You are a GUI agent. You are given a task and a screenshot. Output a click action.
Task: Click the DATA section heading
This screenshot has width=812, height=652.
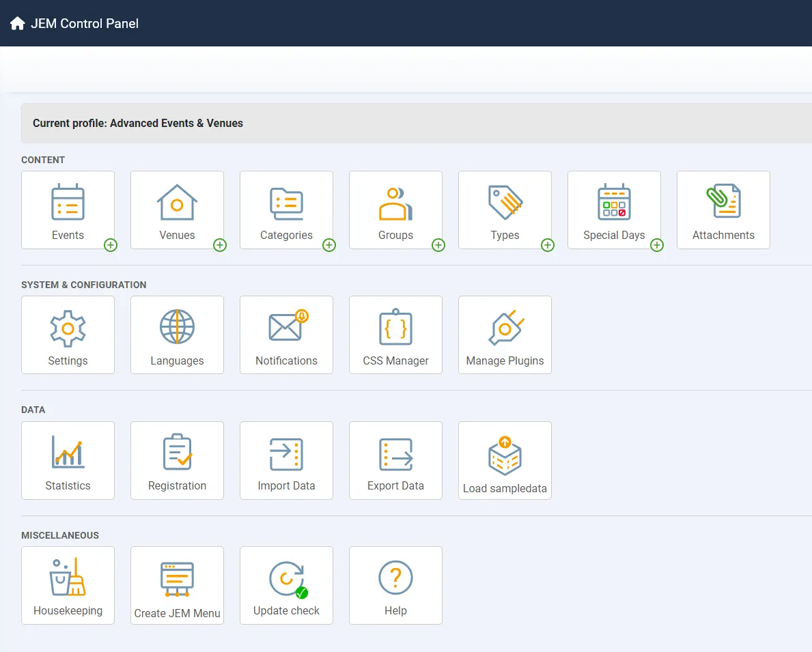(33, 410)
